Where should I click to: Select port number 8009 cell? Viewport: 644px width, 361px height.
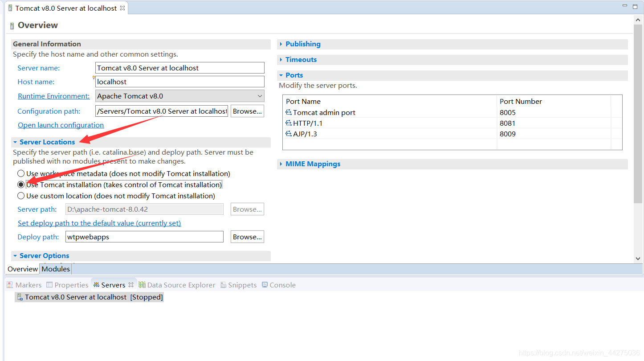(x=554, y=134)
